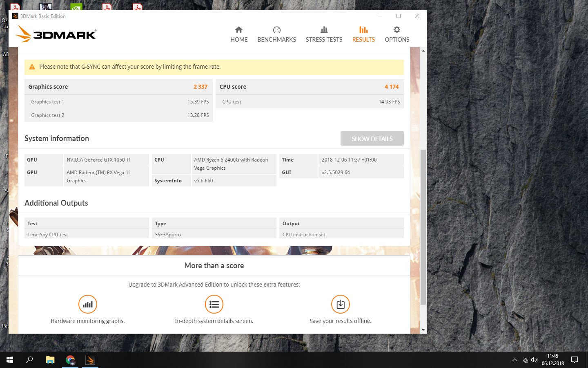Image resolution: width=588 pixels, height=368 pixels.
Task: Click GUI version v2.5.5029 64
Action: point(336,173)
